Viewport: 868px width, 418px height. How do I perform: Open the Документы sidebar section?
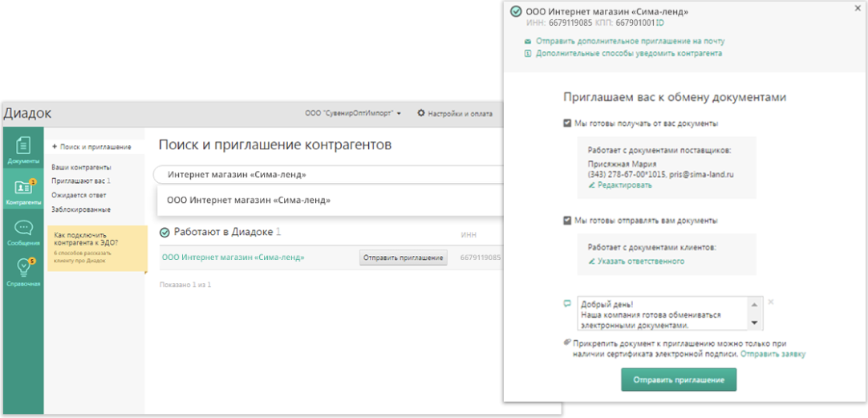click(22, 149)
